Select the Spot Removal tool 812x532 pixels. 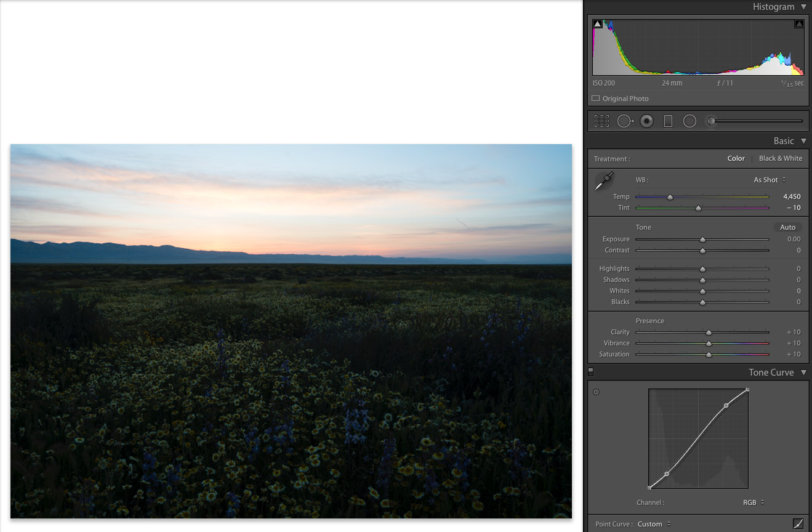(x=625, y=121)
